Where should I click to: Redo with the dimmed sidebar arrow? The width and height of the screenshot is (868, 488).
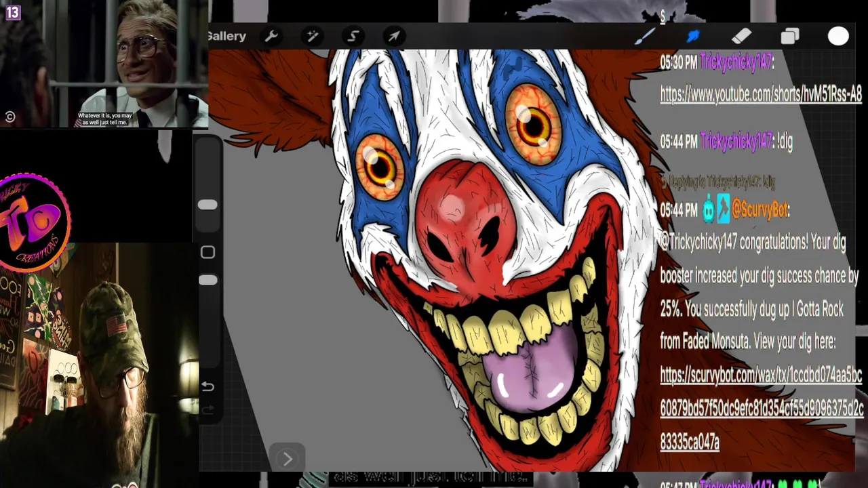click(x=208, y=409)
